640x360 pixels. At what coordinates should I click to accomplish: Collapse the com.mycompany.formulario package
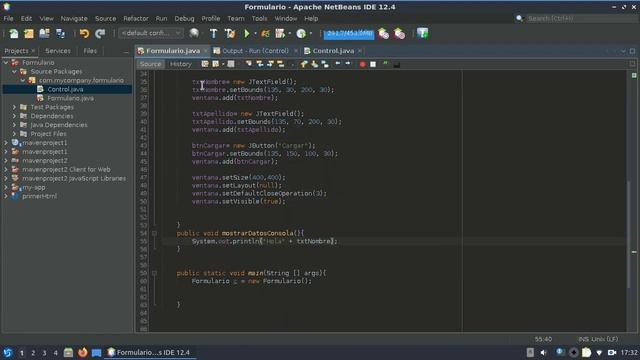(23, 80)
